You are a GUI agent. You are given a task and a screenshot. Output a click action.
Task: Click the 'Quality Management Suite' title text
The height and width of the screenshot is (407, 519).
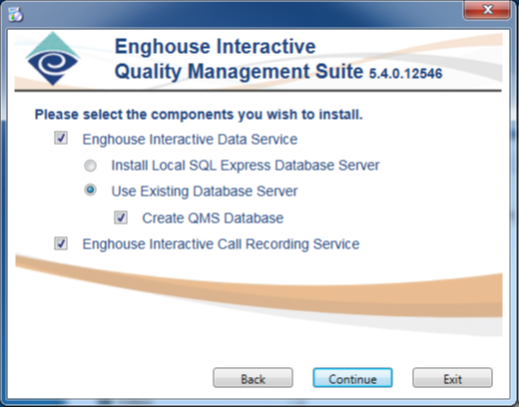pos(239,71)
